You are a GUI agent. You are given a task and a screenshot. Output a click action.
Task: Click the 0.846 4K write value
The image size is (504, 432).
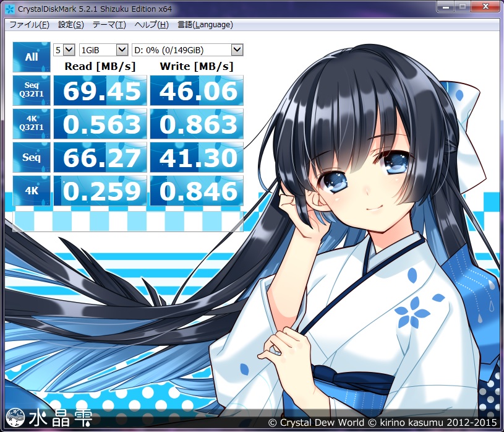pyautogui.click(x=197, y=191)
